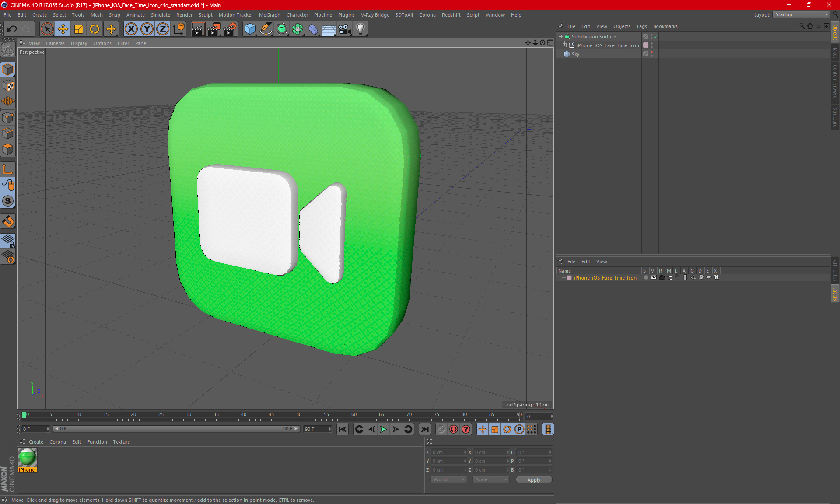Expand the iPhone_iOS_Face_Time_Icon object
Image resolution: width=840 pixels, height=504 pixels.
pos(564,45)
